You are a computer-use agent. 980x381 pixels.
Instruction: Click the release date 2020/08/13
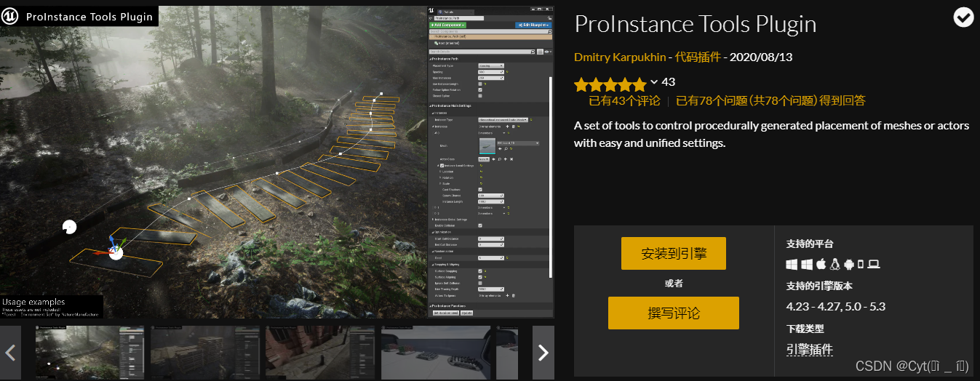coord(761,57)
